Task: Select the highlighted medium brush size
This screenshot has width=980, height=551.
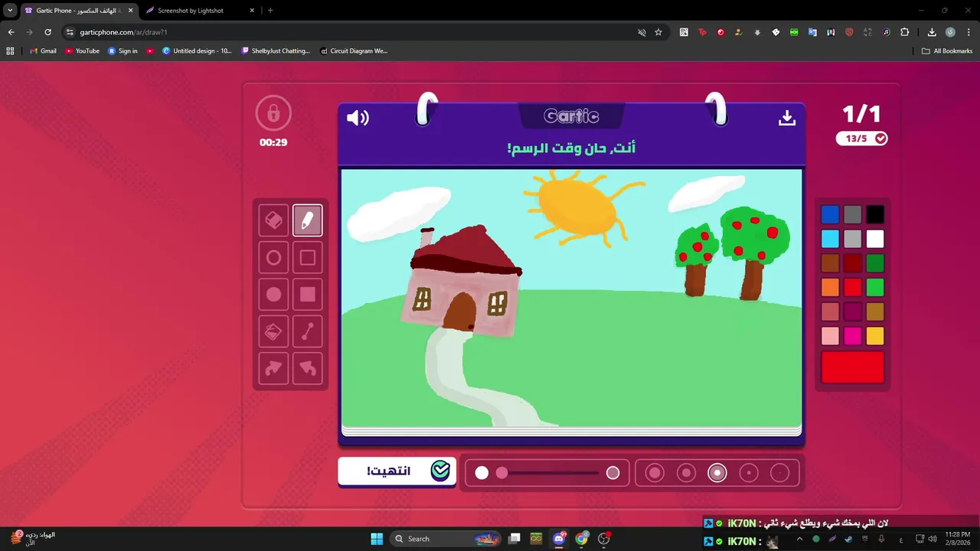Action: pos(717,473)
